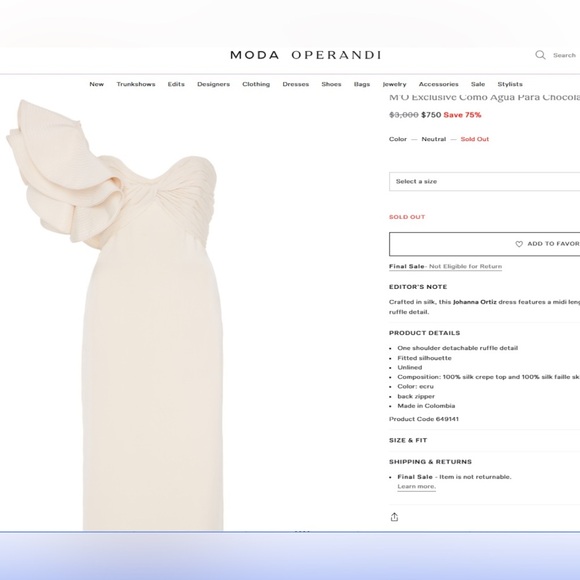The width and height of the screenshot is (580, 580).
Task: Click the Neutral color label
Action: click(434, 139)
